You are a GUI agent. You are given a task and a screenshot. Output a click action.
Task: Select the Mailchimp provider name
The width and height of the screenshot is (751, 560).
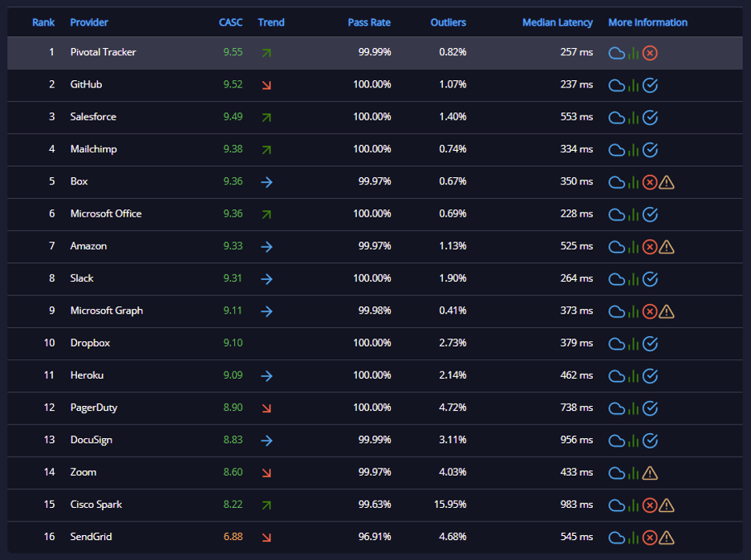(93, 149)
